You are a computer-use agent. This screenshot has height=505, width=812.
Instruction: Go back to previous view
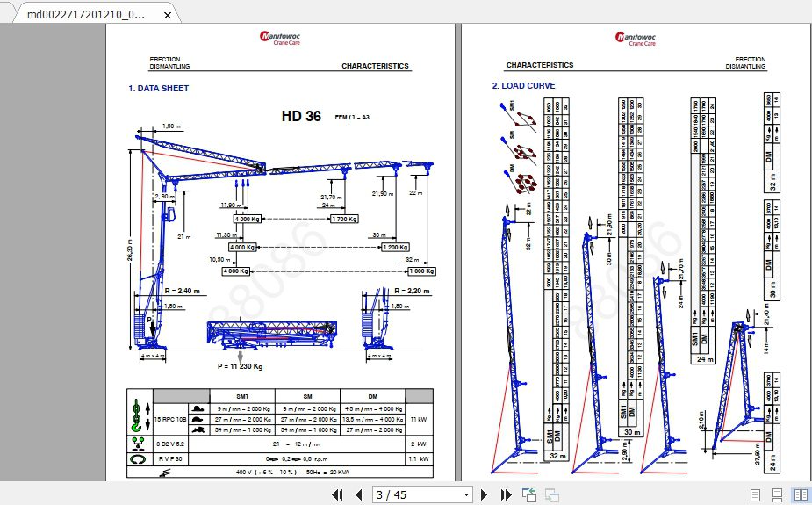coord(528,495)
